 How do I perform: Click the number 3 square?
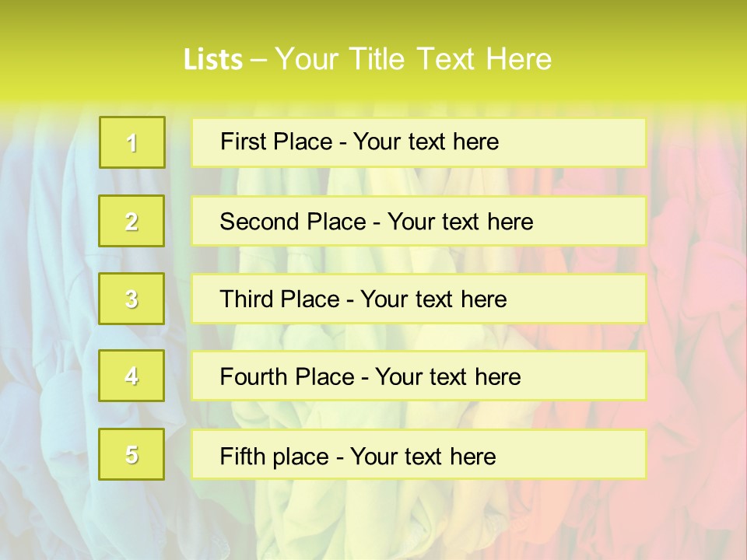[132, 299]
